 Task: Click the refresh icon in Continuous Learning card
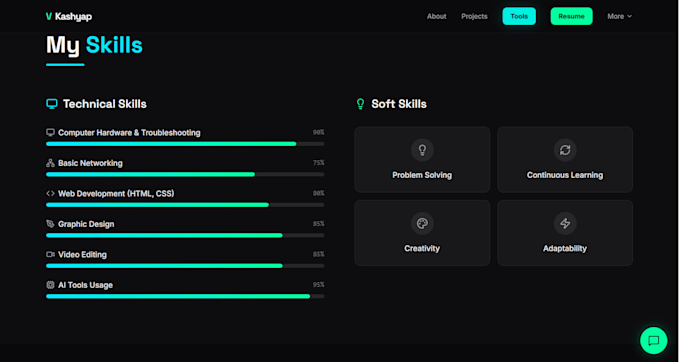[x=565, y=150]
